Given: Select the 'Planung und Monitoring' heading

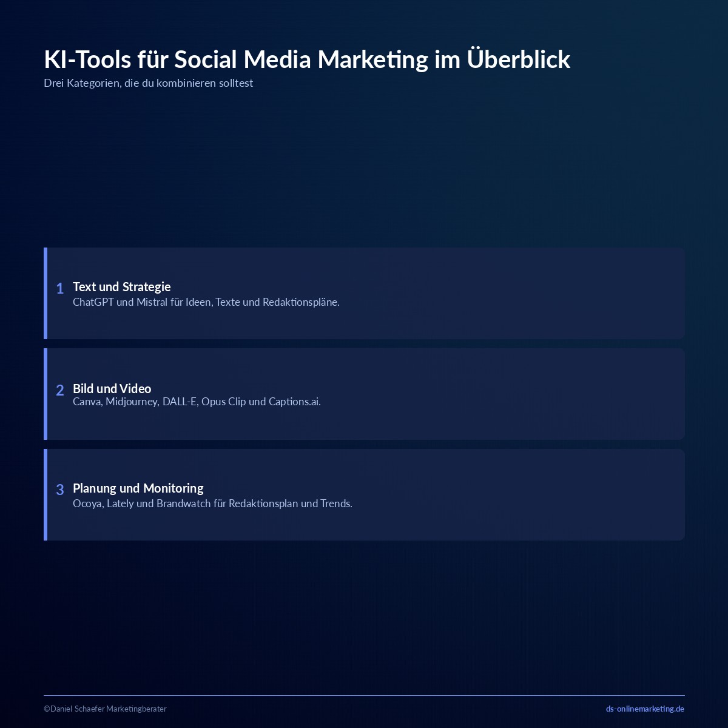Looking at the screenshot, I should (138, 488).
